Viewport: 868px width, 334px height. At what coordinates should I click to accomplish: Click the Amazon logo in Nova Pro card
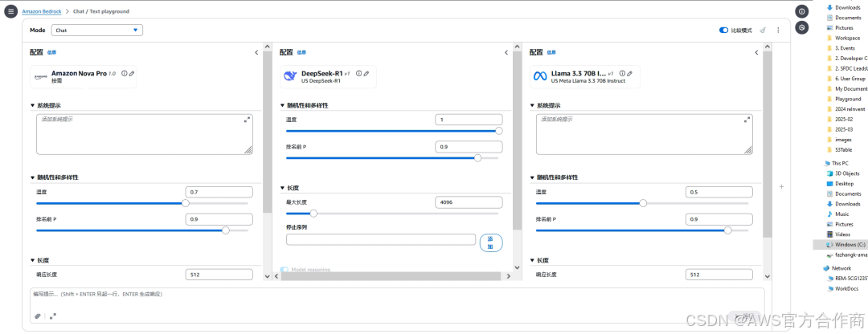[41, 76]
